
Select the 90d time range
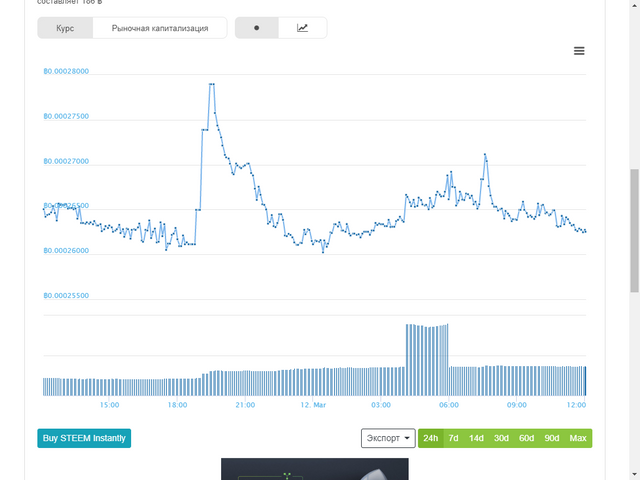coord(552,438)
